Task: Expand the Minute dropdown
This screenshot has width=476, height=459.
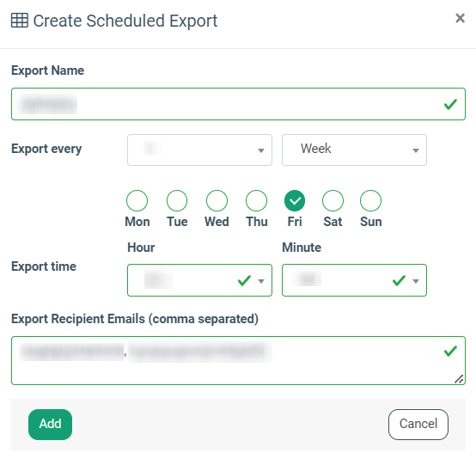Action: 354,280
